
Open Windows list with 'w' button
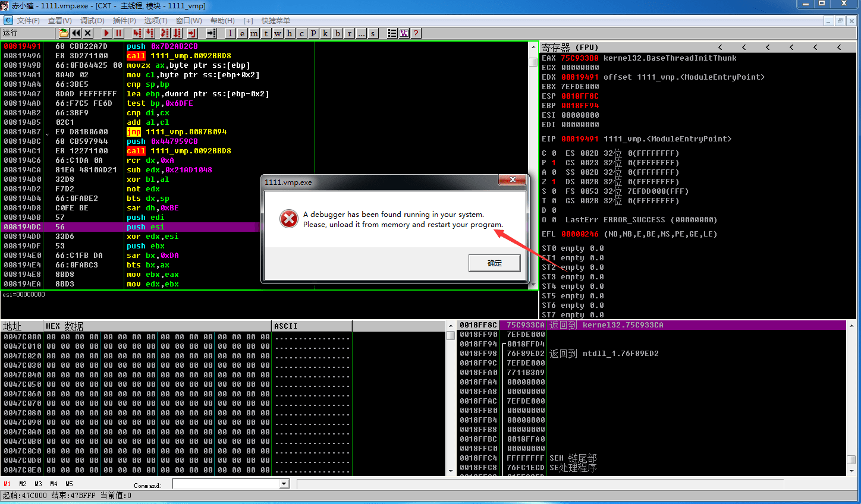tap(278, 33)
